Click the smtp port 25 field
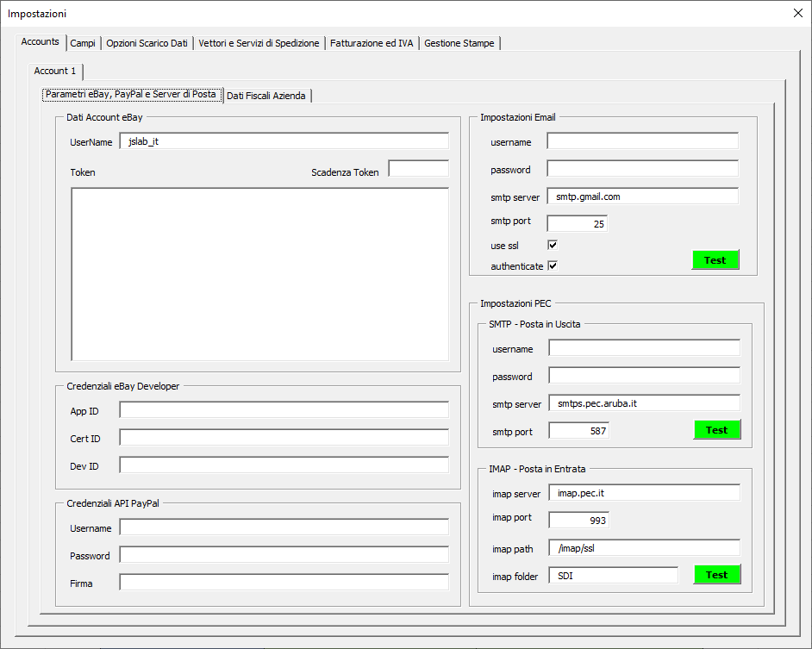Image resolution: width=812 pixels, height=649 pixels. 577,224
